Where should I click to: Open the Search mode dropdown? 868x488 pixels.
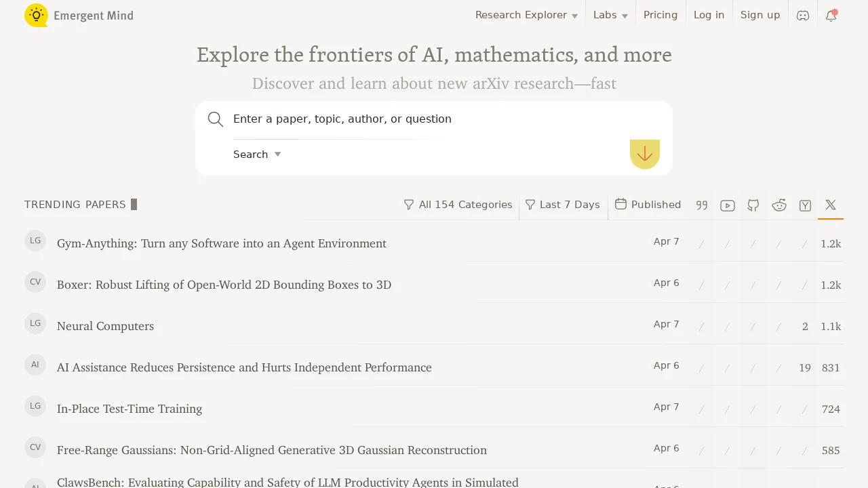click(257, 154)
